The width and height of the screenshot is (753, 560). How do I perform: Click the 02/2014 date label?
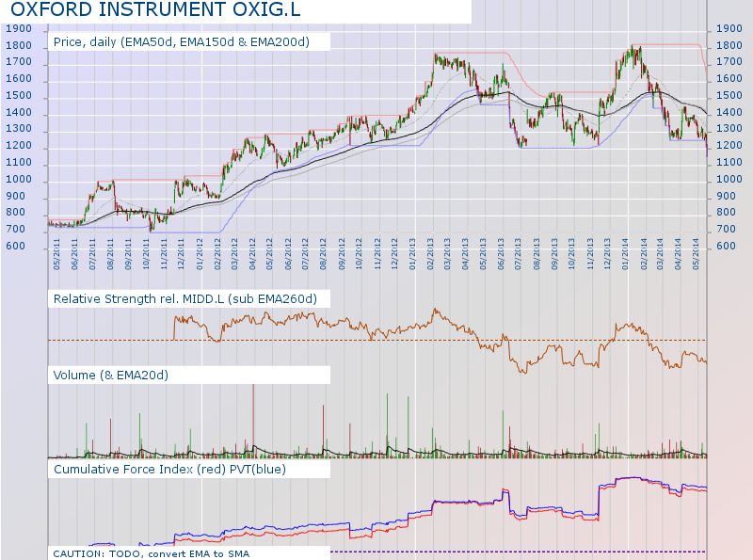pyautogui.click(x=643, y=254)
